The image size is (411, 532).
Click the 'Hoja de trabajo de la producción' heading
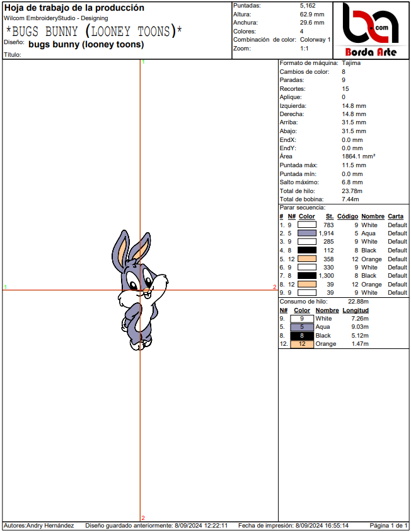point(74,8)
